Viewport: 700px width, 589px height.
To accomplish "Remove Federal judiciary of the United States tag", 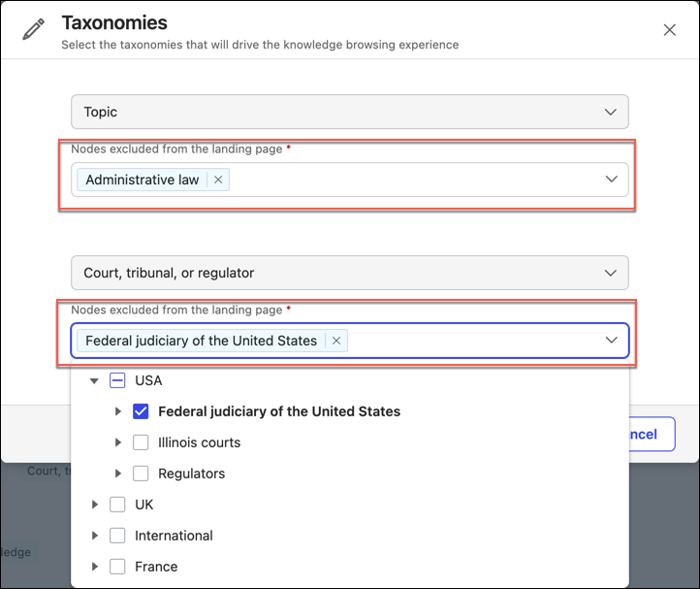I will pos(336,341).
